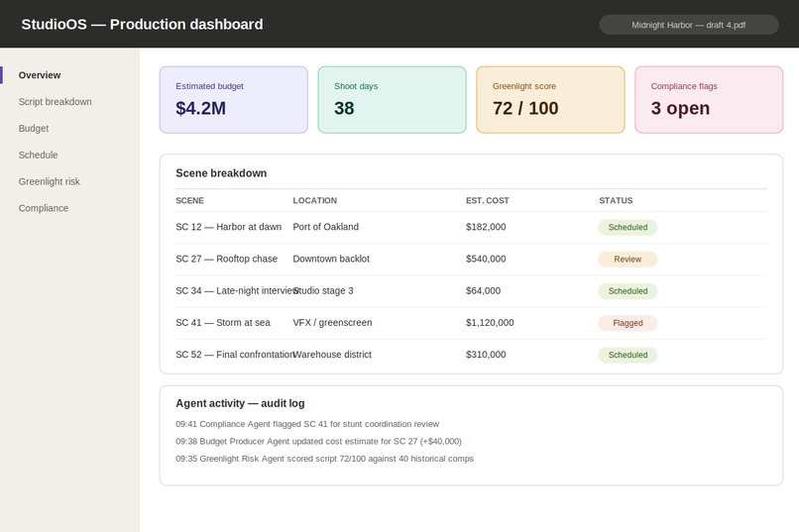Open the Budget sidebar section

[34, 128]
